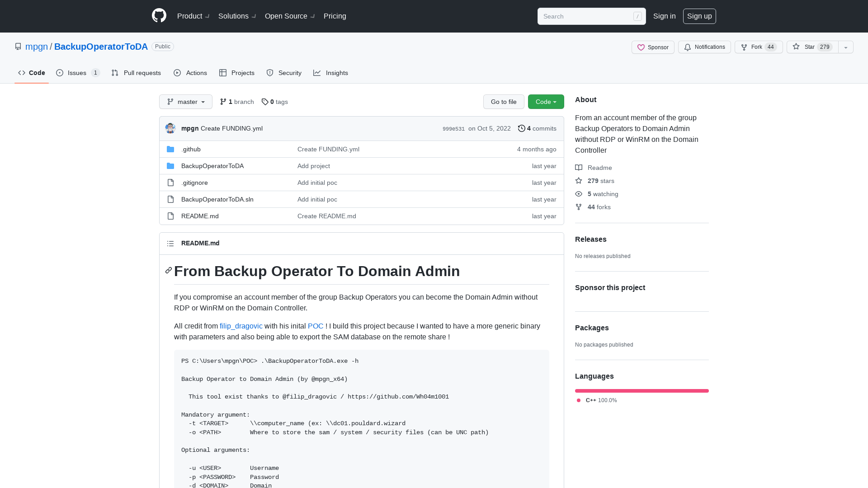Click the repository icon beside mpgn
Image resolution: width=868 pixels, height=488 pixels.
tap(18, 47)
